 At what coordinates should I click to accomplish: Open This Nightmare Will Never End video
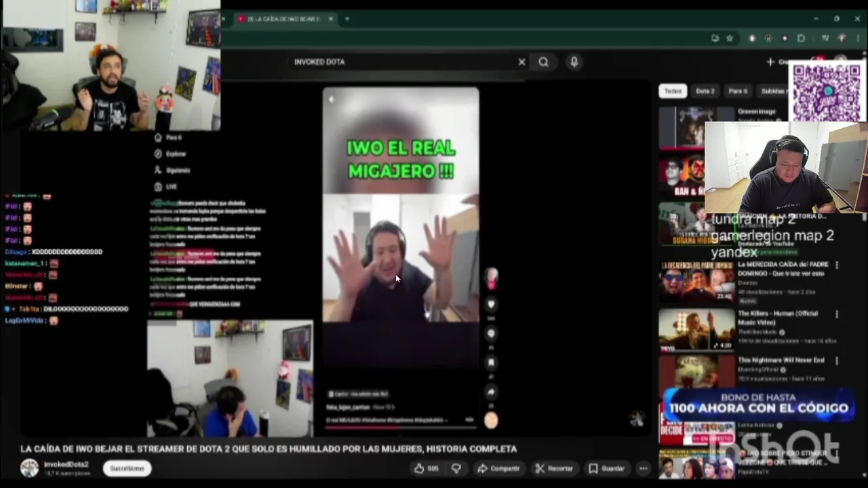point(781,360)
